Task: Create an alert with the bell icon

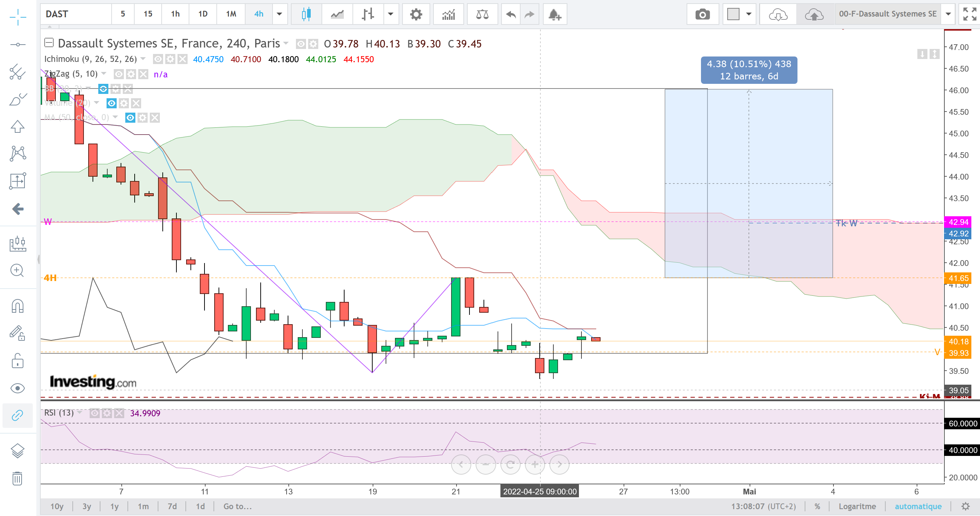Action: 555,14
